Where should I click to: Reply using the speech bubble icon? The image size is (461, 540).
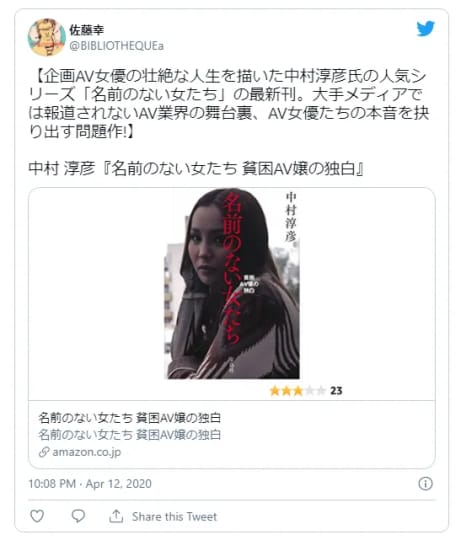click(x=78, y=516)
